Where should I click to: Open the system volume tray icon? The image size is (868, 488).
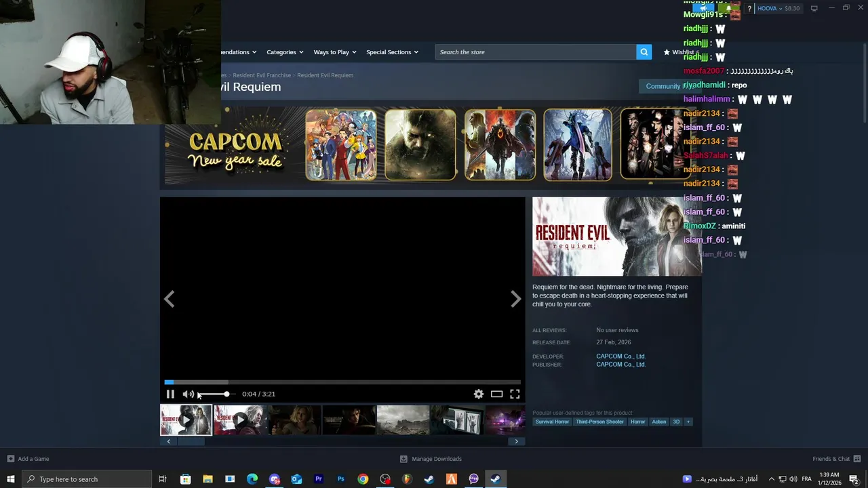pos(793,479)
